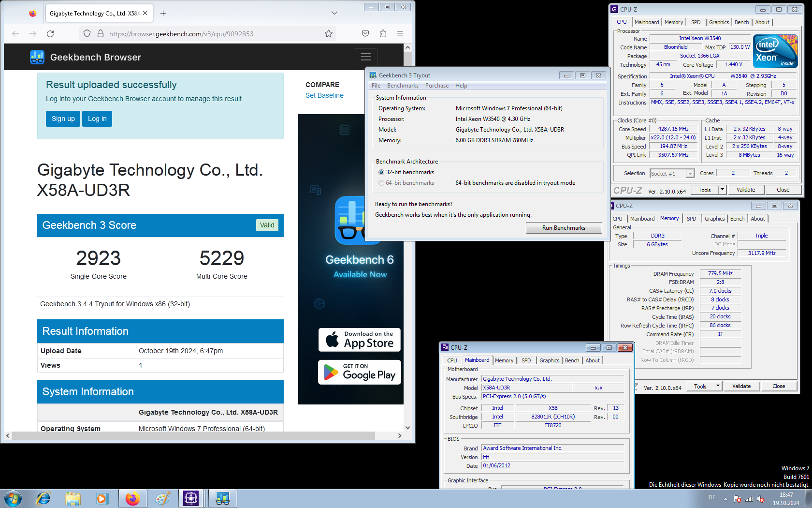Click Run Benchmarks button

(x=564, y=228)
